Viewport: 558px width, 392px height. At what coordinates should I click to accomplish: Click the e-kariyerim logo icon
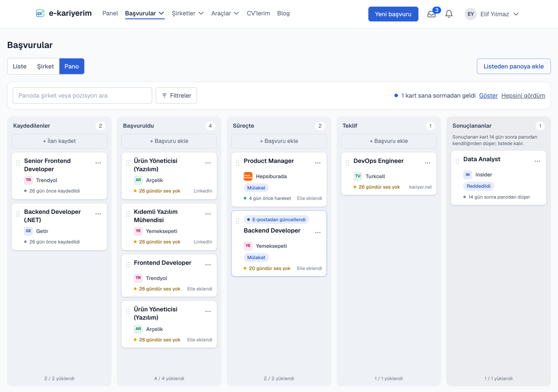[40, 14]
